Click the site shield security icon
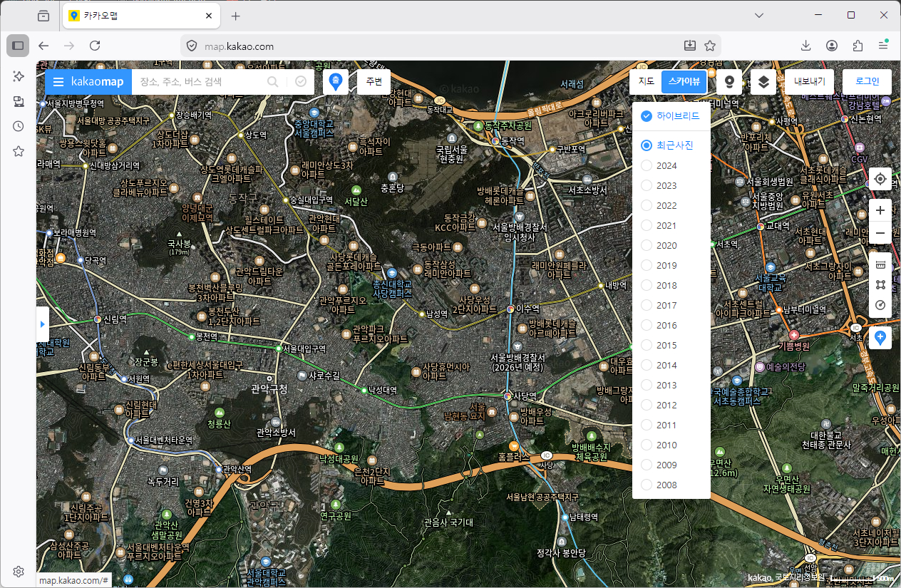The width and height of the screenshot is (901, 588). point(191,46)
